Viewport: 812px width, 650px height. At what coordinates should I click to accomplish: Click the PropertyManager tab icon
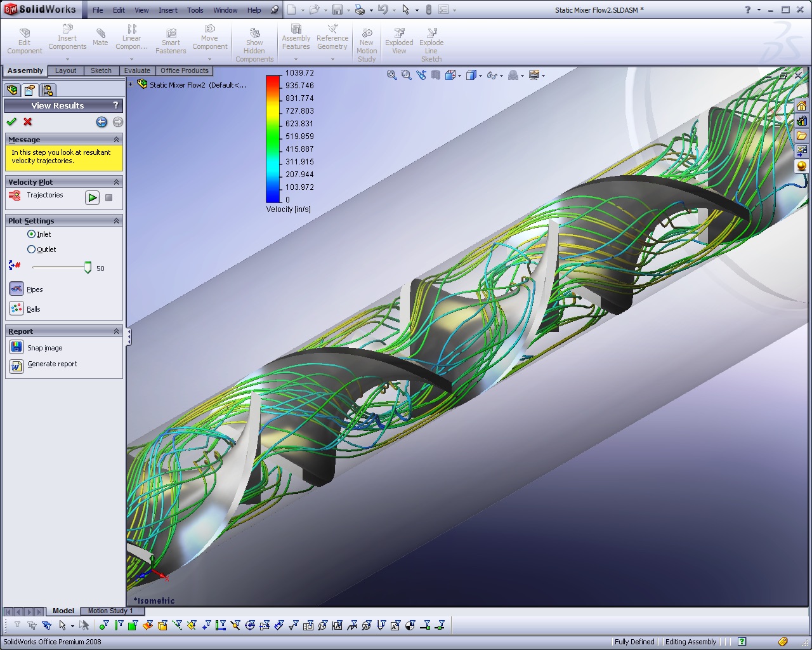(30, 90)
